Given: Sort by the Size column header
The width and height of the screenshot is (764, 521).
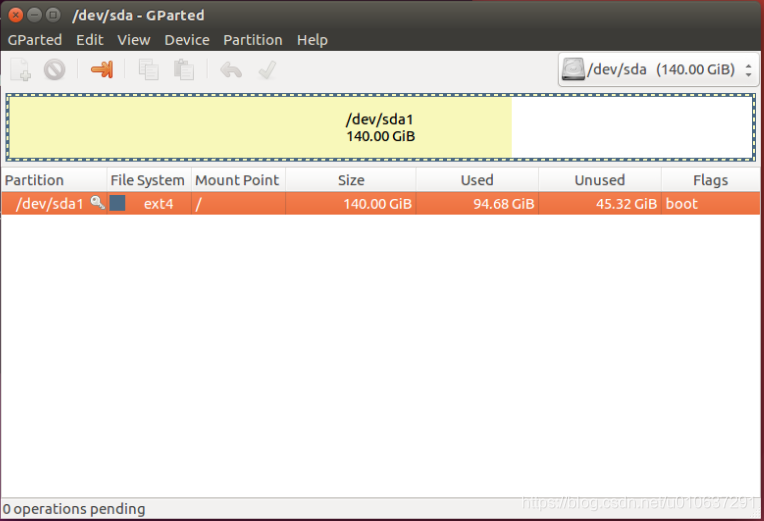Looking at the screenshot, I should tap(351, 180).
